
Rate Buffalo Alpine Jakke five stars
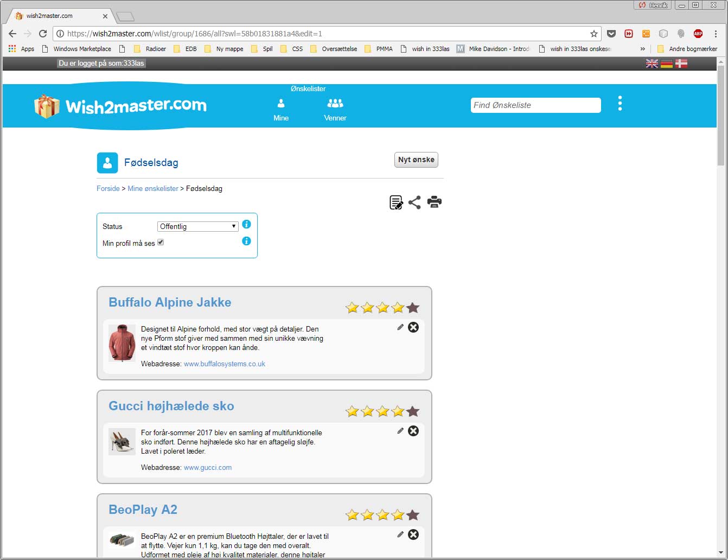tap(413, 308)
